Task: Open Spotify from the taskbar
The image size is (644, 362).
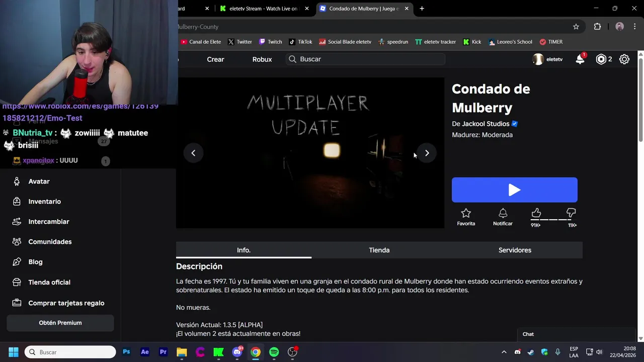Action: pos(274,352)
